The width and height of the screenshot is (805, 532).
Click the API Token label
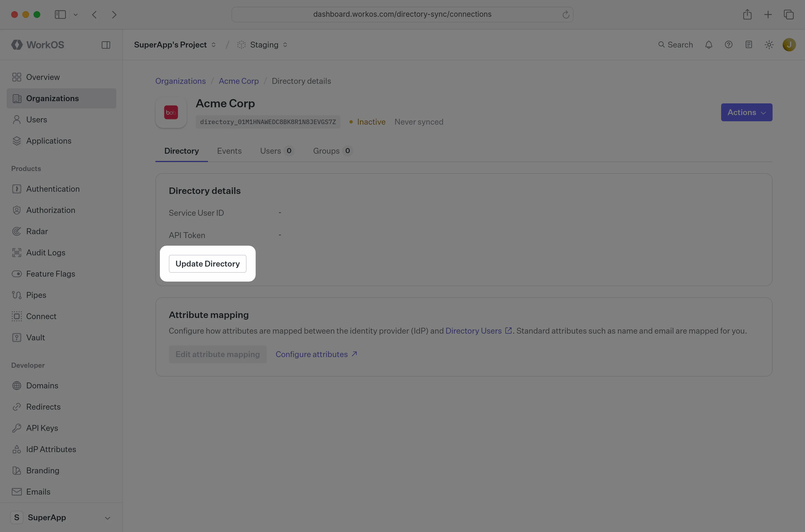(x=187, y=235)
